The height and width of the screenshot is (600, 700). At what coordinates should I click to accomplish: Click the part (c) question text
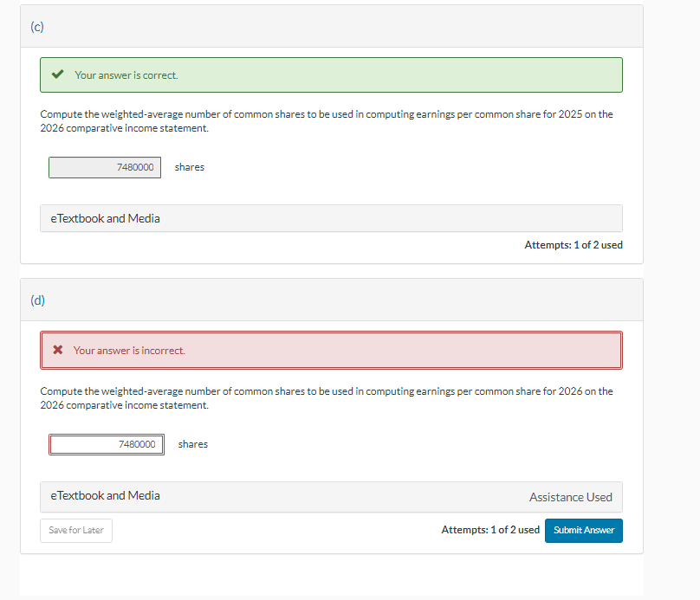(x=327, y=121)
